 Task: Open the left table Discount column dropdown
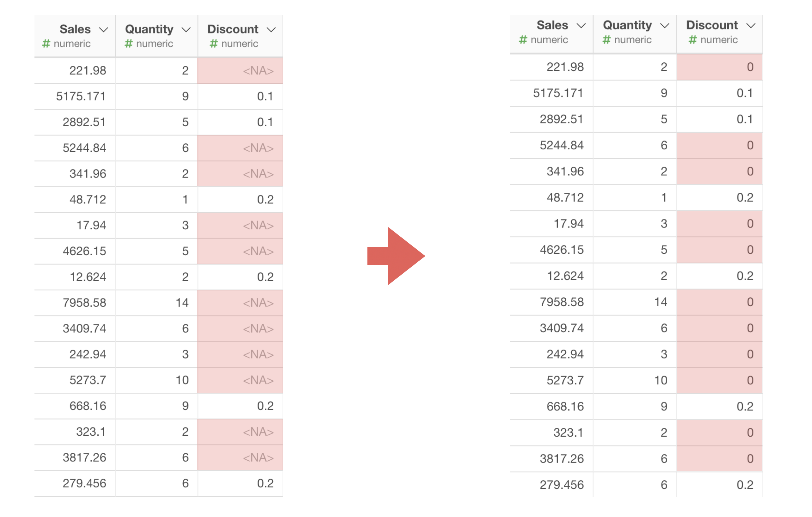coord(271,30)
